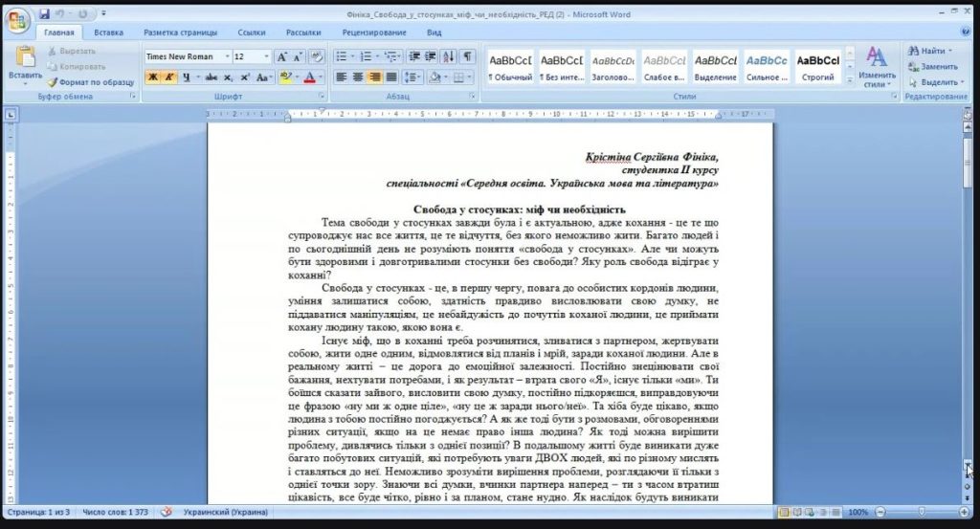Open font color dropdown arrow
980x529 pixels.
tap(321, 77)
